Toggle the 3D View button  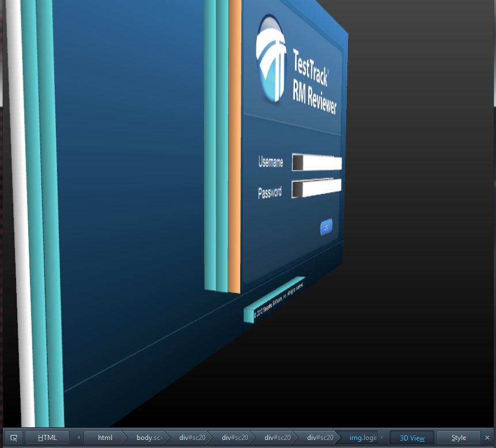pyautogui.click(x=412, y=438)
